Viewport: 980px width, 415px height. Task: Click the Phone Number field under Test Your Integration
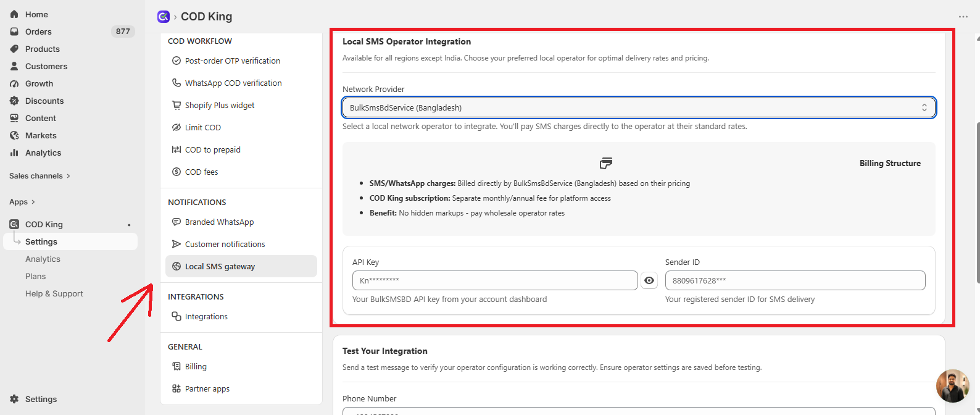click(639, 411)
